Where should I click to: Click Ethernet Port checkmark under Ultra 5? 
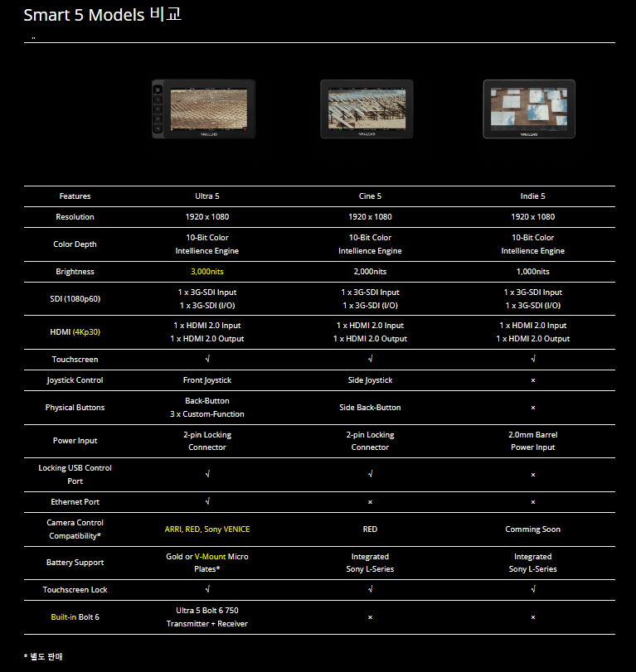coord(207,501)
